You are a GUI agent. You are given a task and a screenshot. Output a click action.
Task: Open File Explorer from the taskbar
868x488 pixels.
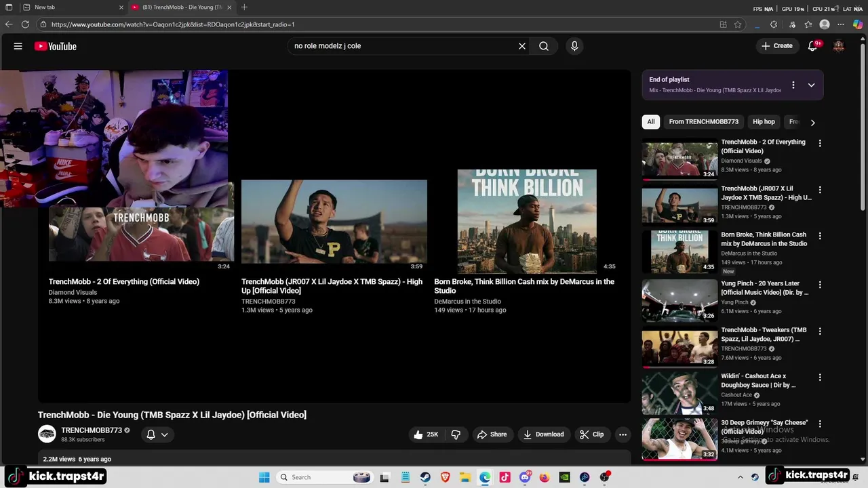(x=465, y=477)
